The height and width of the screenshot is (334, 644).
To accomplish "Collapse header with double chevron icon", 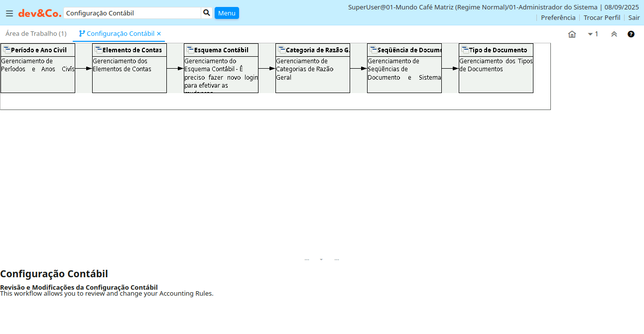I will (x=614, y=34).
